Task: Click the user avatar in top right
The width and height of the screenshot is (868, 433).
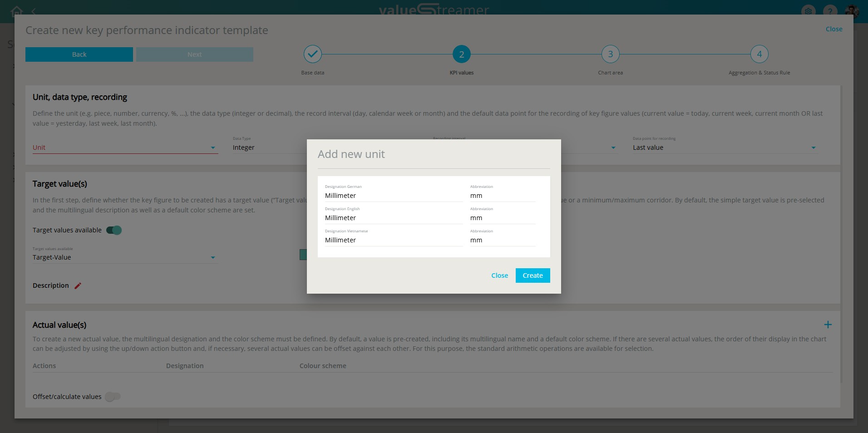Action: pos(851,10)
